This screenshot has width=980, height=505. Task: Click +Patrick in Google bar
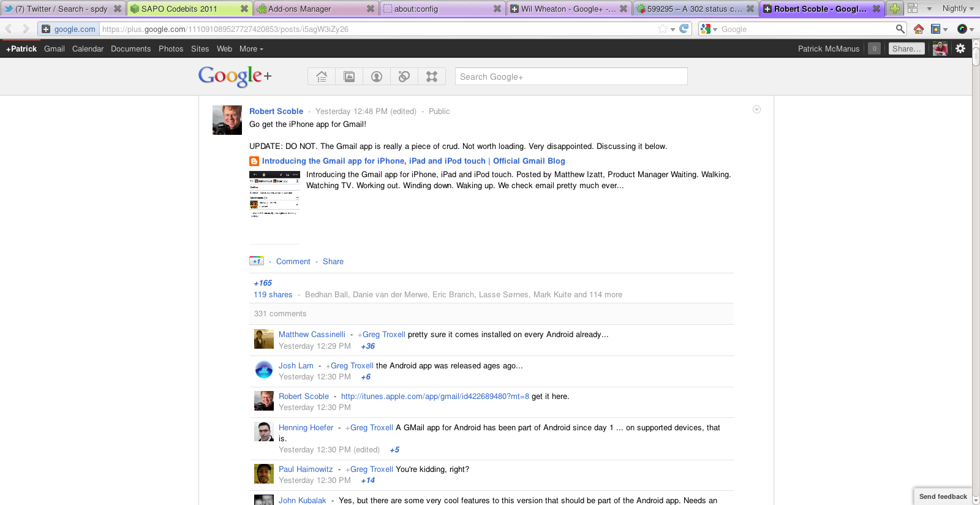[x=21, y=48]
